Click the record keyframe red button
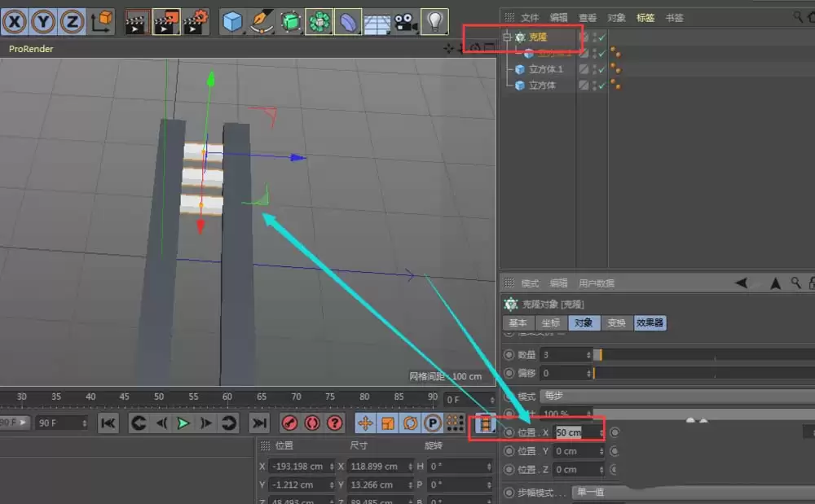This screenshot has height=504, width=815. (289, 423)
